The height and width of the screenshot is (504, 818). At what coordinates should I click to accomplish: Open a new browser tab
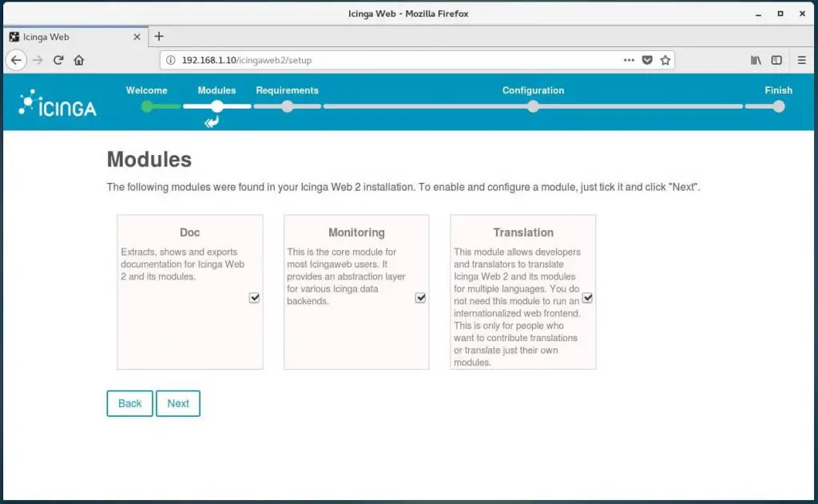coord(159,37)
